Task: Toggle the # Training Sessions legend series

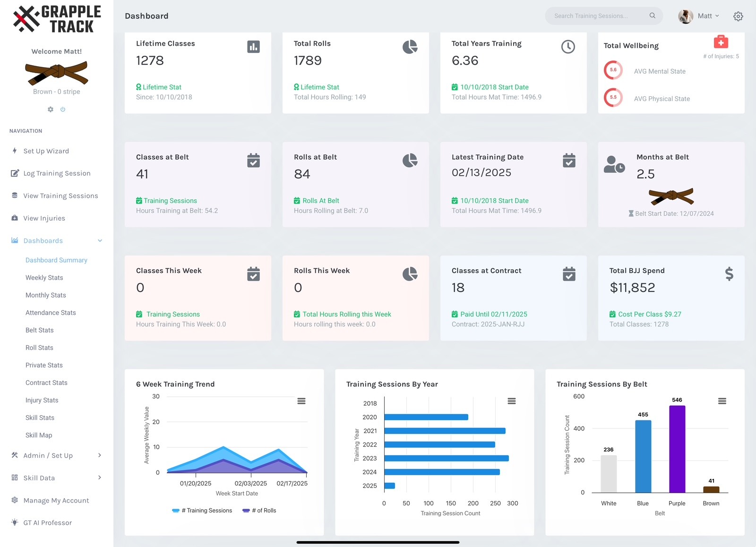Action: pos(202,511)
